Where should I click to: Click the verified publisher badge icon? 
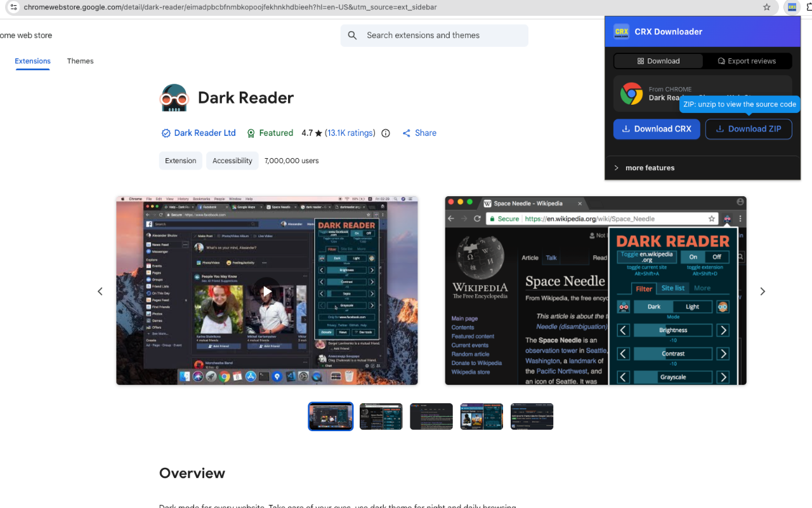(x=166, y=133)
